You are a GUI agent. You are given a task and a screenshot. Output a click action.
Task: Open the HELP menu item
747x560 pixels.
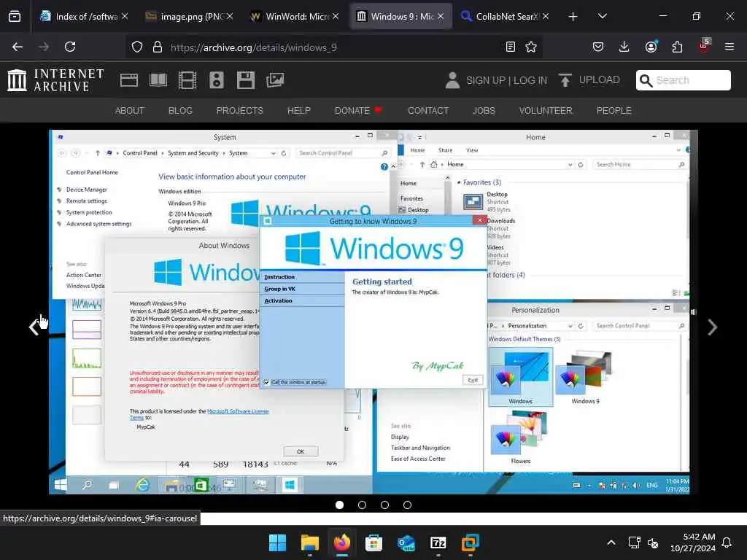tap(298, 111)
